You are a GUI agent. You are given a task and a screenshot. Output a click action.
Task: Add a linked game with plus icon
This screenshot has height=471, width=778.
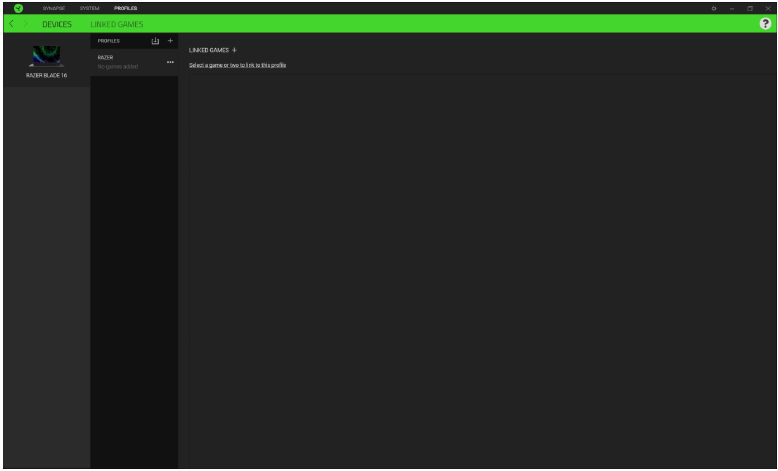tap(234, 50)
